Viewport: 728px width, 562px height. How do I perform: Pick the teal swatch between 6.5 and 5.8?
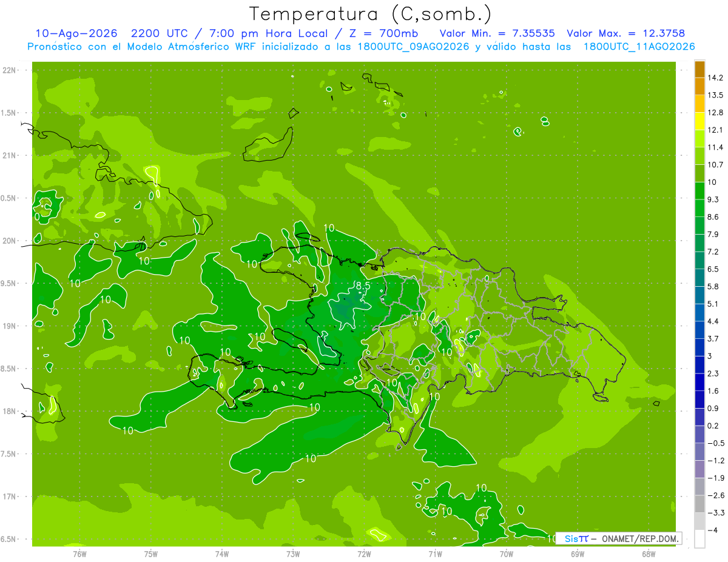(x=699, y=278)
